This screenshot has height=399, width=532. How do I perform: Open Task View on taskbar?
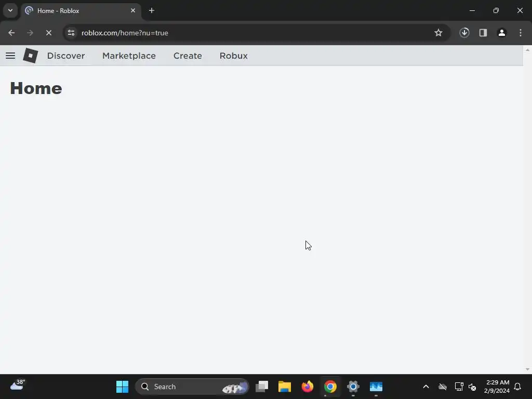click(x=262, y=387)
